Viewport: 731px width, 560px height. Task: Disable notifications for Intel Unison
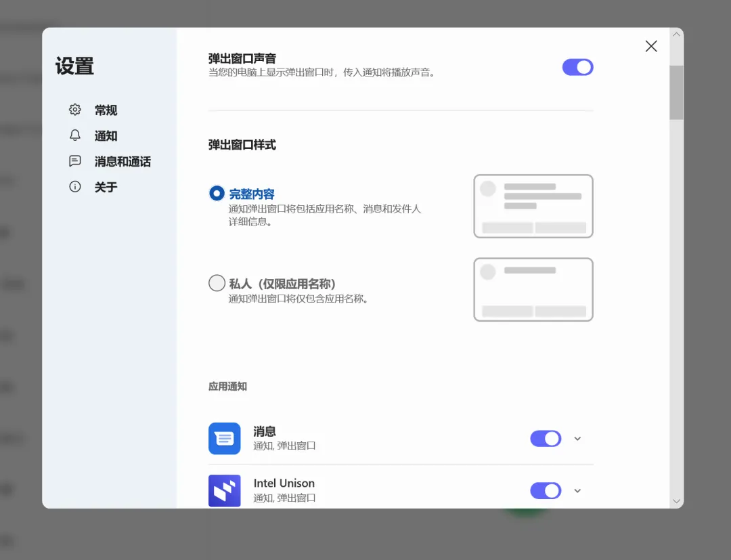[x=546, y=490]
